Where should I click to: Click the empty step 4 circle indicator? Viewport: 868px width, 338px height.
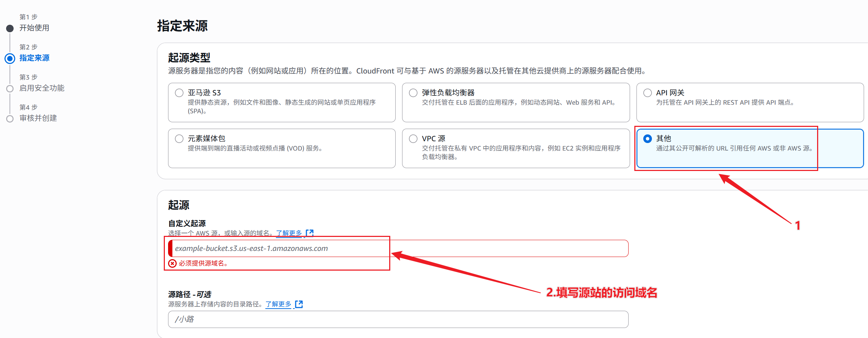point(10,119)
